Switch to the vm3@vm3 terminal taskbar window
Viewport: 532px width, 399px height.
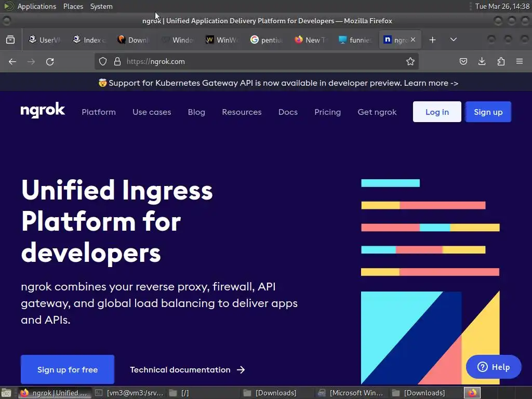click(x=129, y=393)
